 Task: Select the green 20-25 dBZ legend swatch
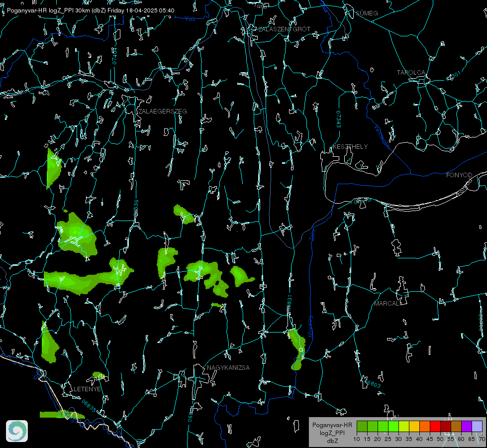383,427
